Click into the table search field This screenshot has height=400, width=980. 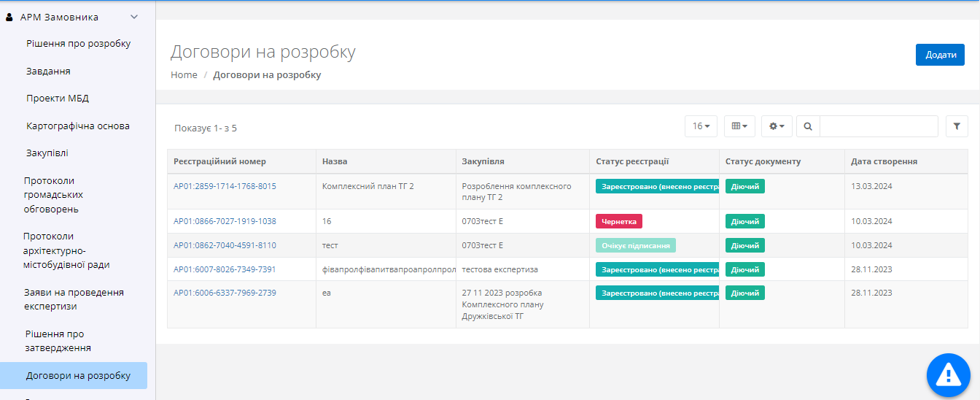coord(878,126)
